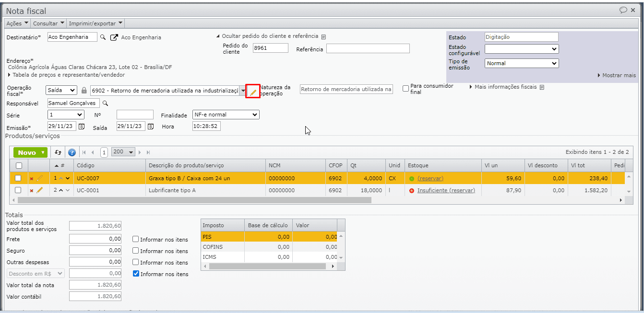Image resolution: width=644 pixels, height=313 pixels.
Task: Open Aco Engenharia record in external link icon
Action: pyautogui.click(x=114, y=37)
